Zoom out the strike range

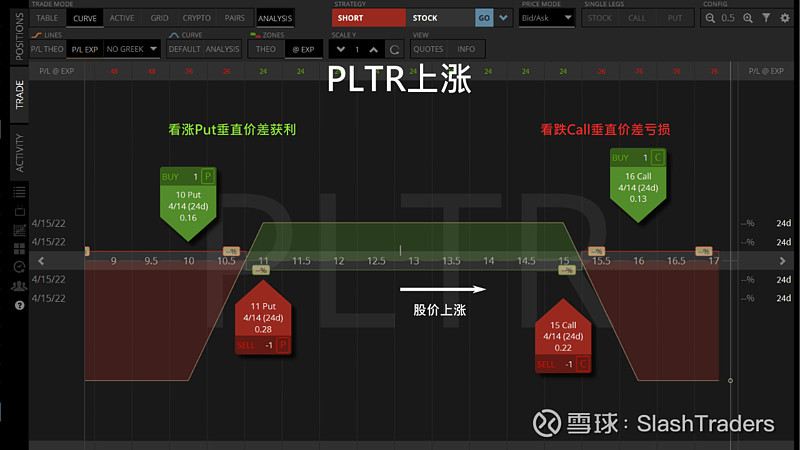point(710,18)
